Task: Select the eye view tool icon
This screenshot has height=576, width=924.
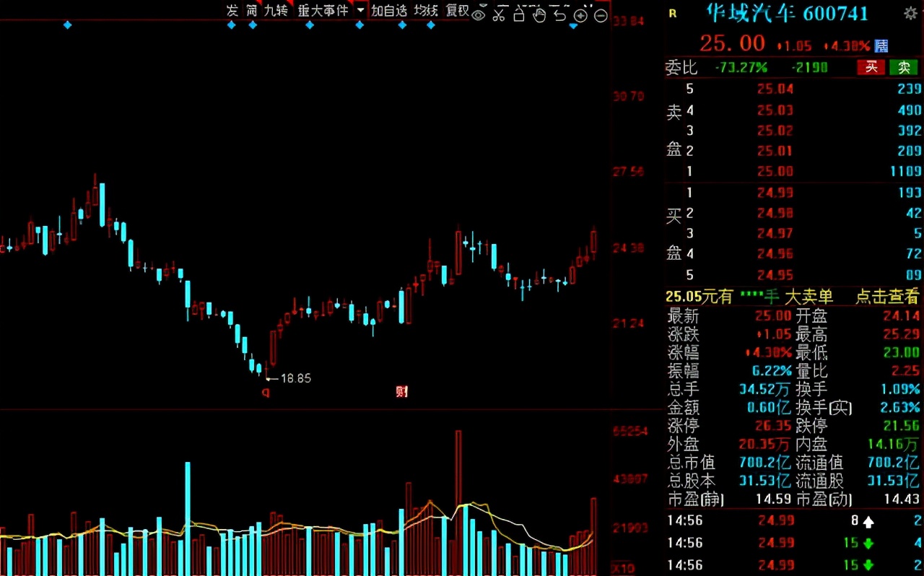Action: [x=479, y=14]
